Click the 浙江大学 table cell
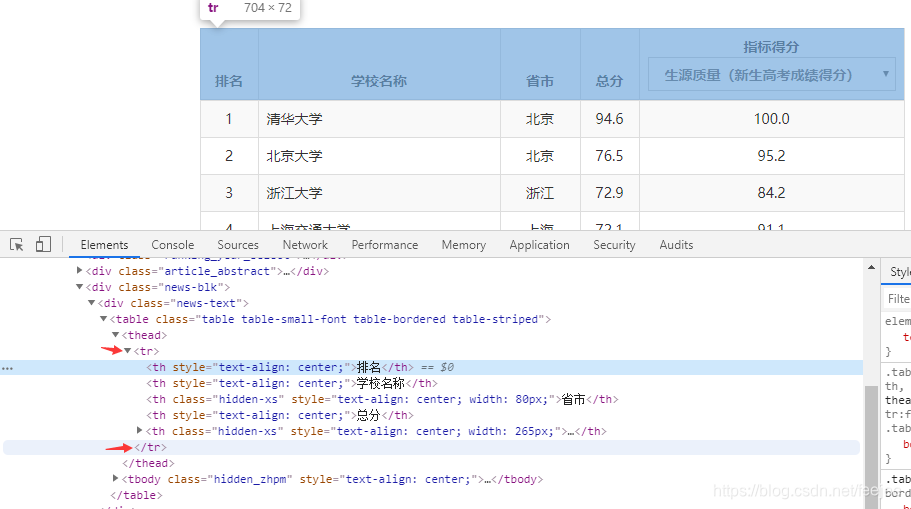The image size is (911, 509). point(379,193)
